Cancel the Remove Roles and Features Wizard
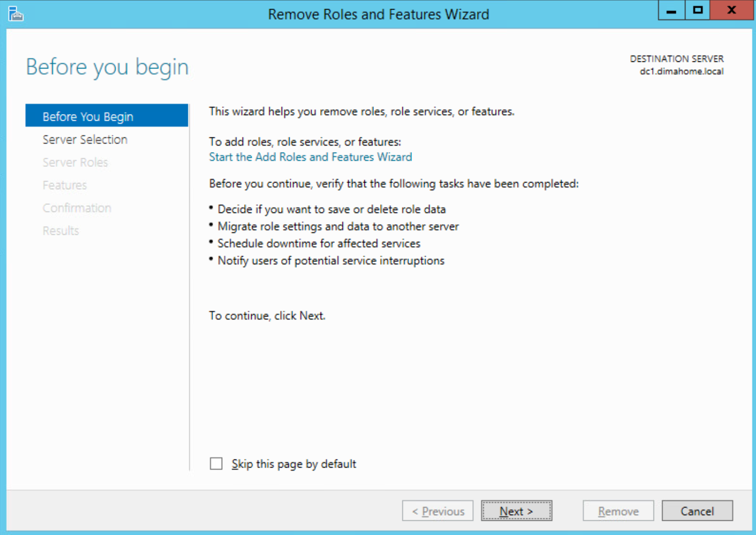Image resolution: width=756 pixels, height=535 pixels. tap(697, 511)
